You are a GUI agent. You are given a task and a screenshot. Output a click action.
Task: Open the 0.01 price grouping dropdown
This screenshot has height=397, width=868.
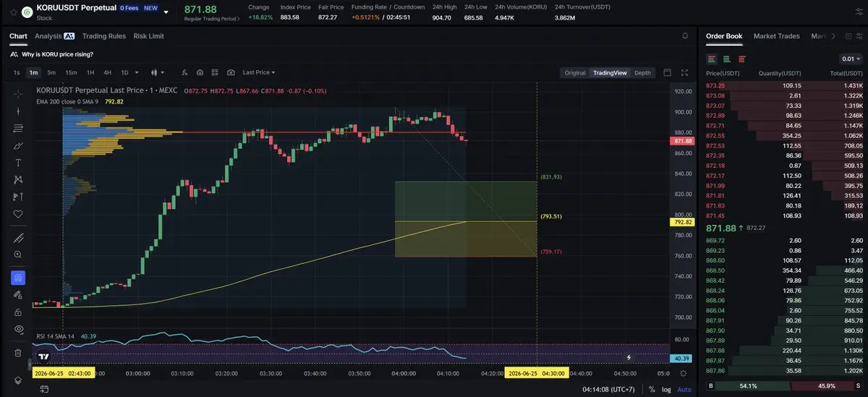point(851,59)
